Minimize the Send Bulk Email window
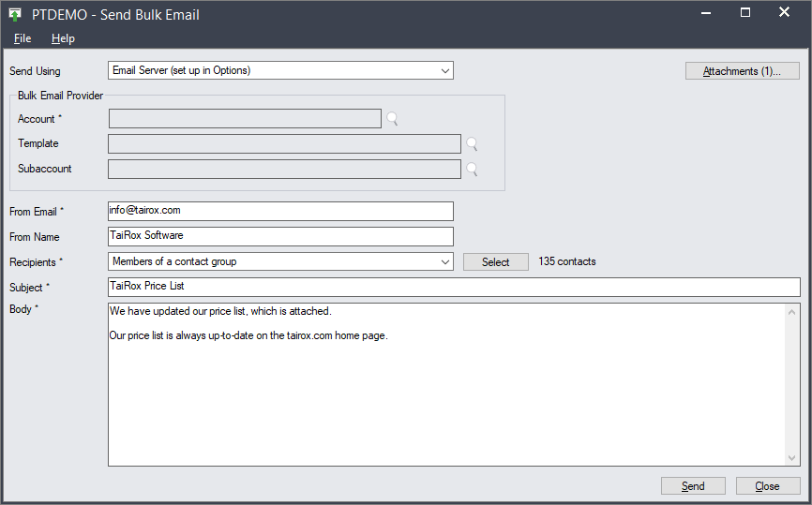This screenshot has width=812, height=505. tap(706, 13)
